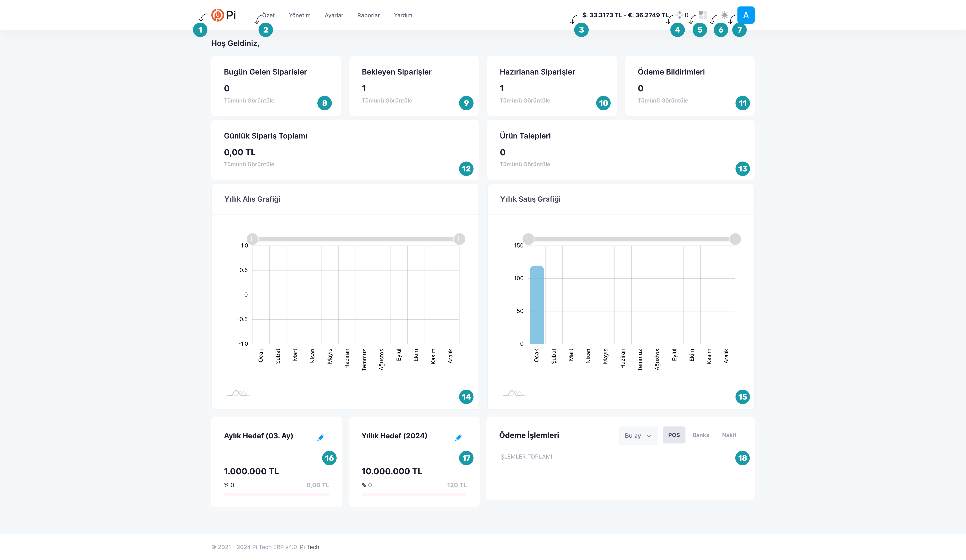
Task: Open the four-square apps grid icon
Action: (x=703, y=15)
